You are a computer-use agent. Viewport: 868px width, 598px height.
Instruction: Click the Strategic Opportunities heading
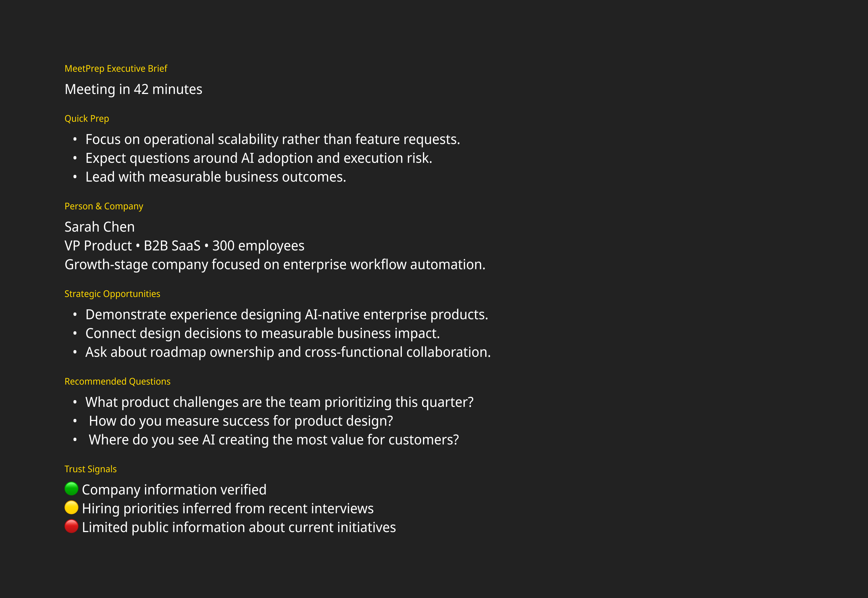[112, 294]
